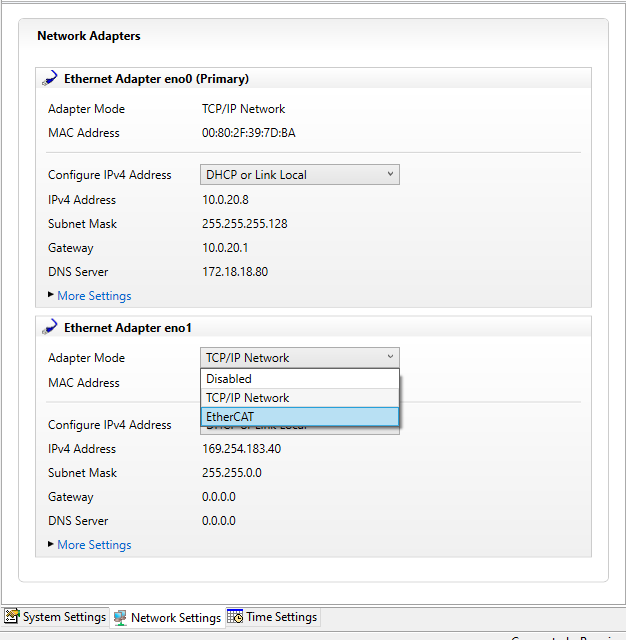Switch to the System Settings tab
Image resolution: width=626 pixels, height=640 pixels.
[x=56, y=616]
